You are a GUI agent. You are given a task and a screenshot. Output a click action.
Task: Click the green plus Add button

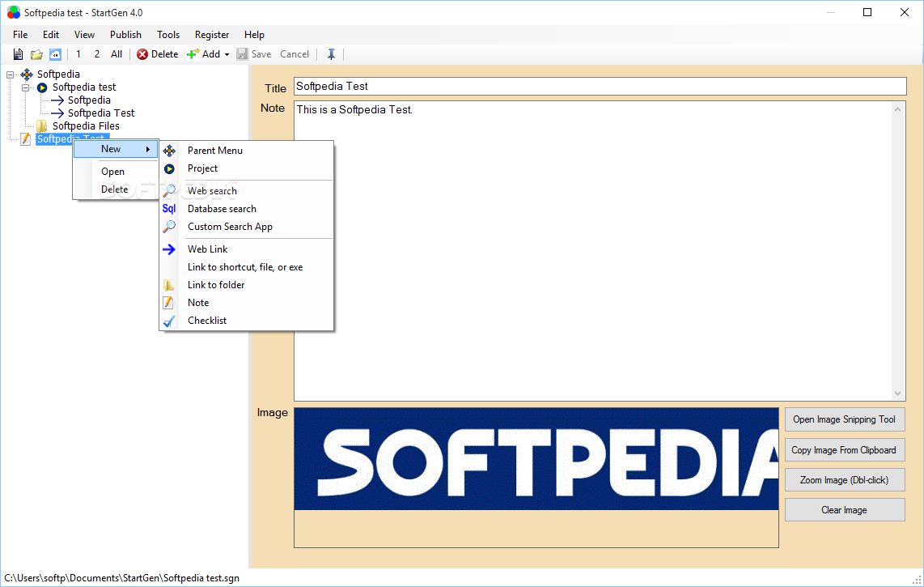click(x=203, y=54)
